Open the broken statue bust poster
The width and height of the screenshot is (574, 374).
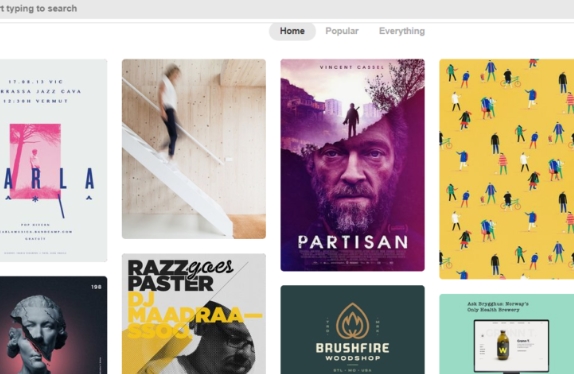pos(53,325)
